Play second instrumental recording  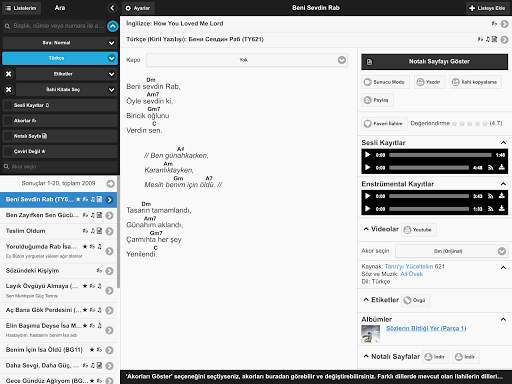tap(367, 209)
